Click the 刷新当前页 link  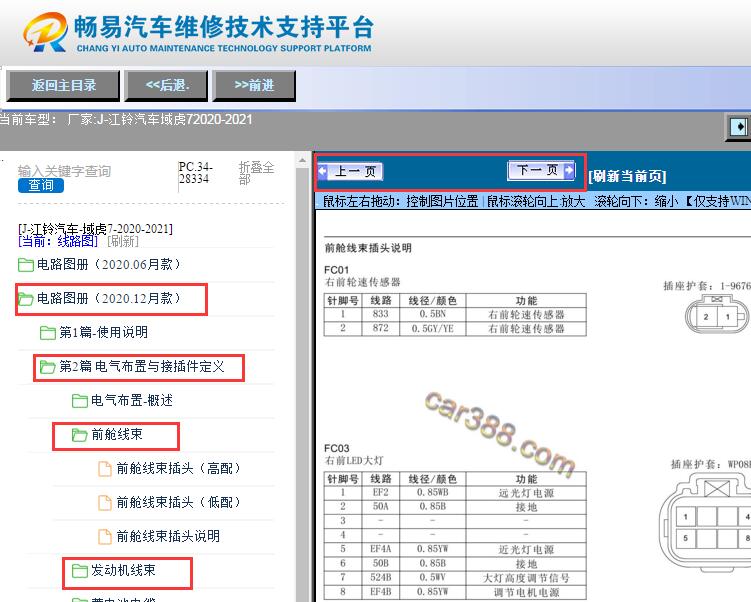pyautogui.click(x=627, y=176)
